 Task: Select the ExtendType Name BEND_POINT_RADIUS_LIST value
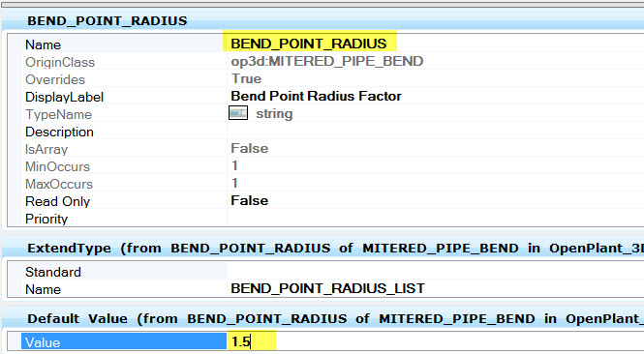click(327, 288)
